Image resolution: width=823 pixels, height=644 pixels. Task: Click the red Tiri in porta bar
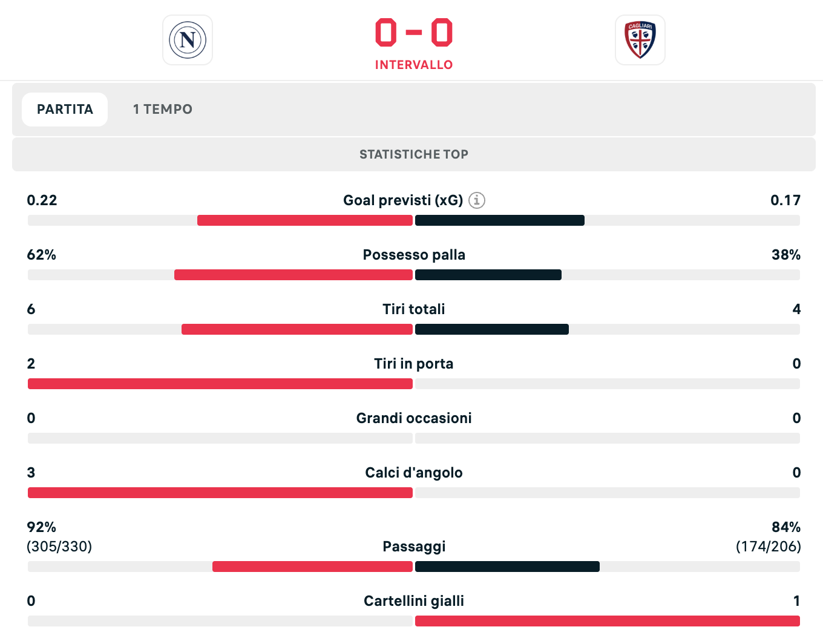pyautogui.click(x=220, y=384)
